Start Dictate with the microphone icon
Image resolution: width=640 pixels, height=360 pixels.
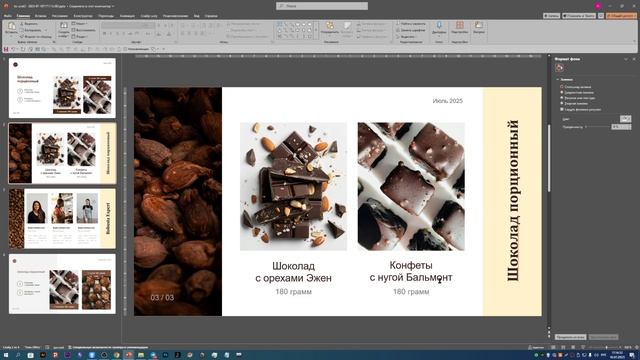(x=439, y=26)
